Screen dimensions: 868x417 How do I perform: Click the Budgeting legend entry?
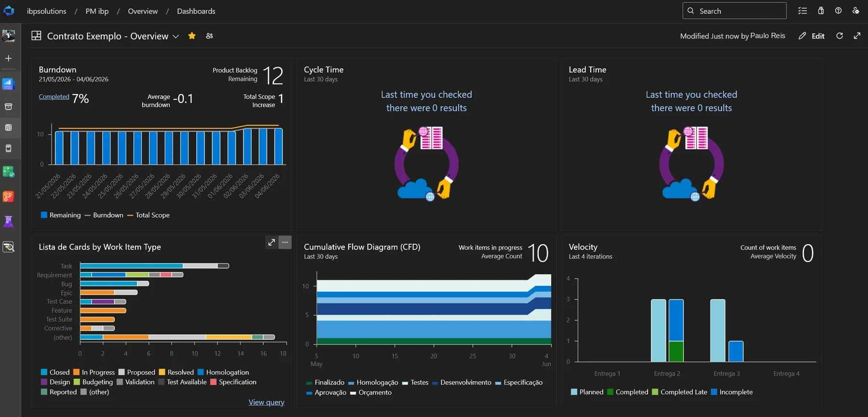coord(93,382)
